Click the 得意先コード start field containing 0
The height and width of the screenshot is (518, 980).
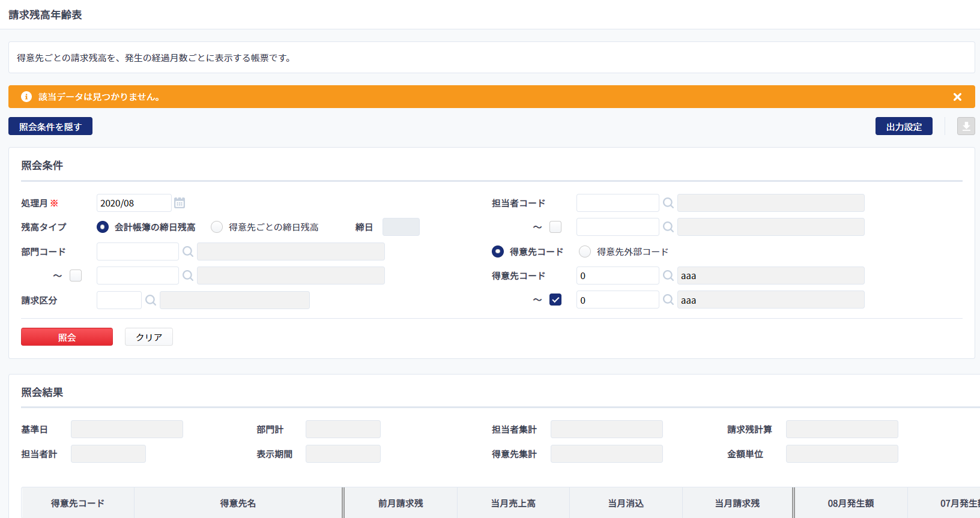tap(617, 276)
